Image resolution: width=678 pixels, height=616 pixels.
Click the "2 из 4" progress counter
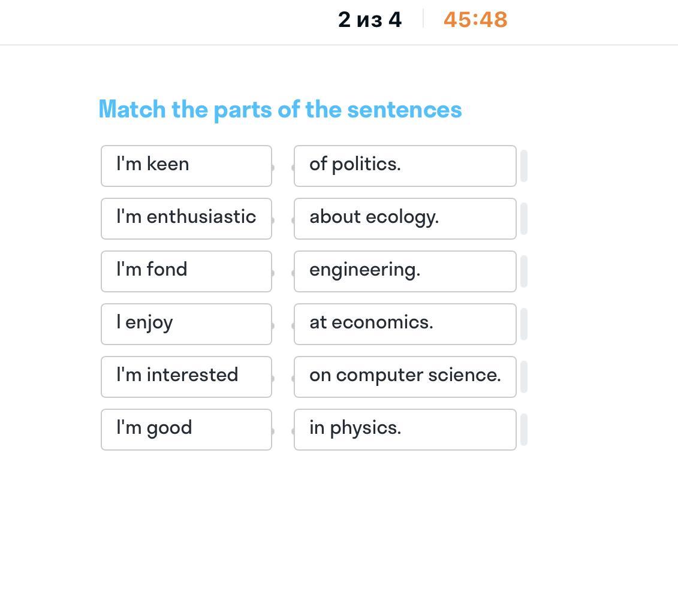(370, 20)
